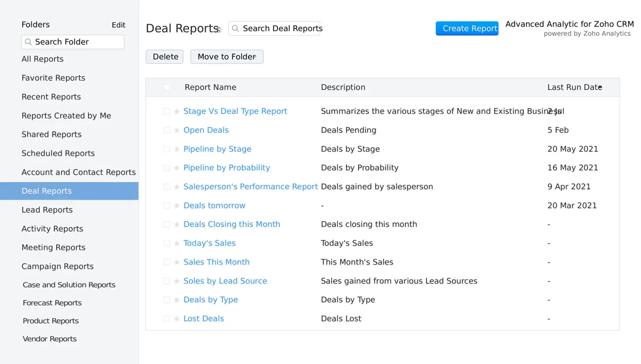Sort by Last Run Date column arrow
This screenshot has height=364, width=641.
(x=600, y=87)
